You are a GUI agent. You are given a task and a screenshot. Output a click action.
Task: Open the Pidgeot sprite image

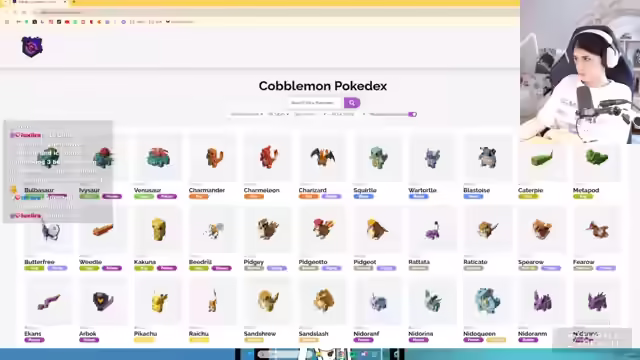click(378, 230)
